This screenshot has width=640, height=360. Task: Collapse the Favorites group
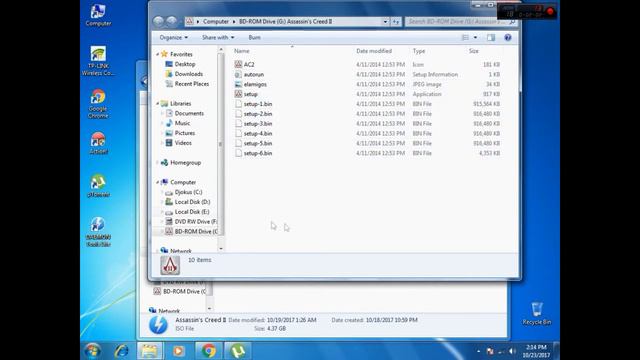pos(158,54)
